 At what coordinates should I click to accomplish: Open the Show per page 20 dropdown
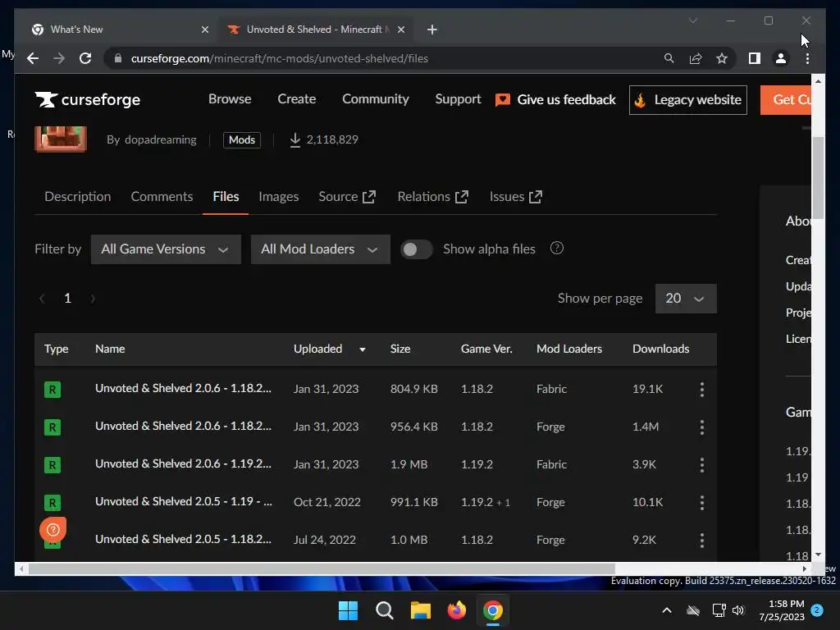(686, 299)
